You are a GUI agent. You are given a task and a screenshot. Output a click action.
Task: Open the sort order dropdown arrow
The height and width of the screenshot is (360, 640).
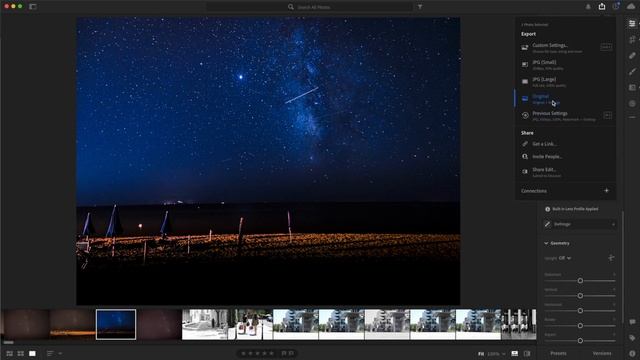tap(60, 353)
